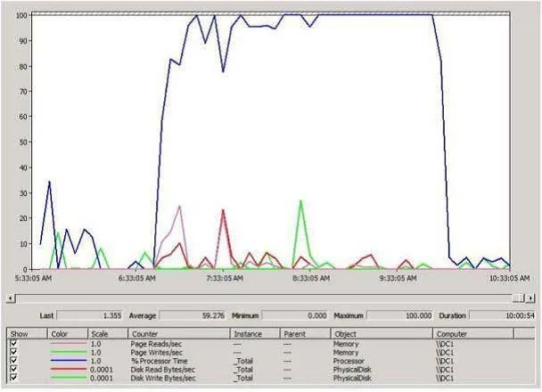The height and width of the screenshot is (392, 542).
Task: Select the % Processor Time counter row
Action: click(270, 361)
